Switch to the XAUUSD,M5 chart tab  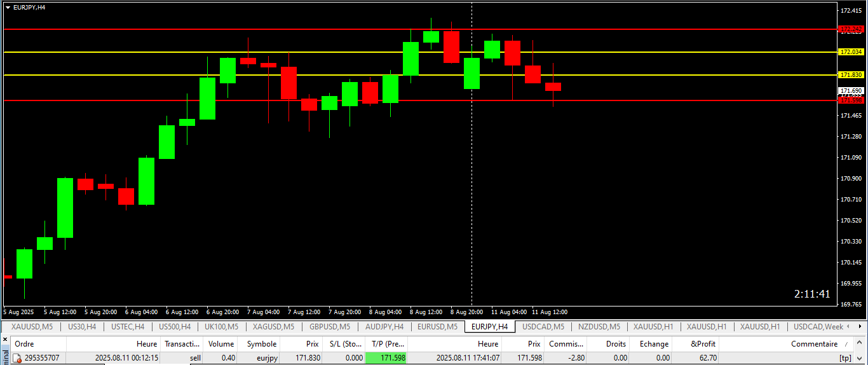(32, 327)
